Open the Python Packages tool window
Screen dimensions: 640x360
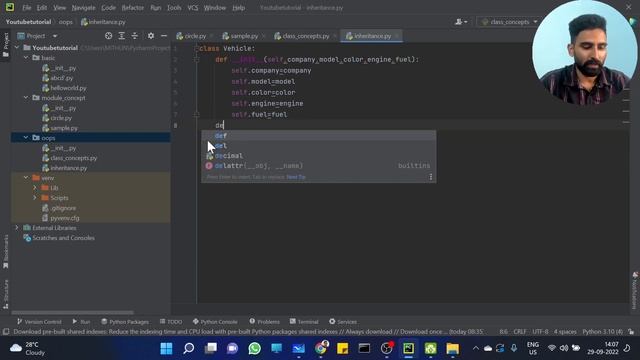[x=125, y=322]
